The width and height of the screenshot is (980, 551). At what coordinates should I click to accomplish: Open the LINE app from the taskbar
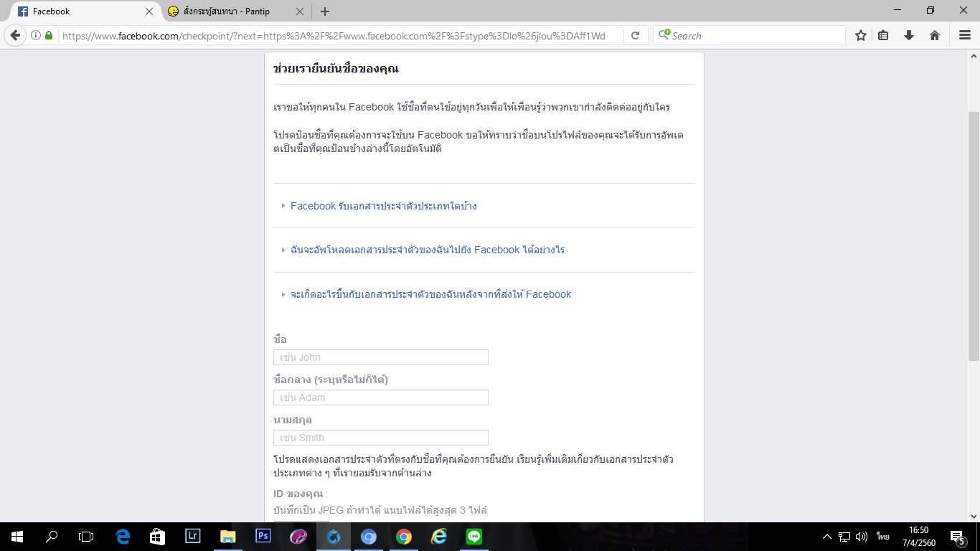point(474,537)
